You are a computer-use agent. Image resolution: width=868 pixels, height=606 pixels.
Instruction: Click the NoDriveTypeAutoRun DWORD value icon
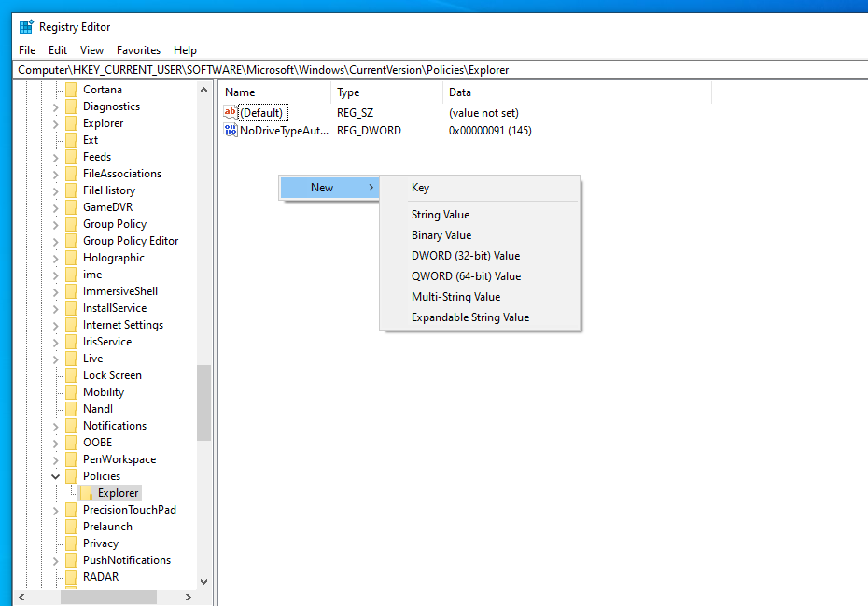pos(231,131)
